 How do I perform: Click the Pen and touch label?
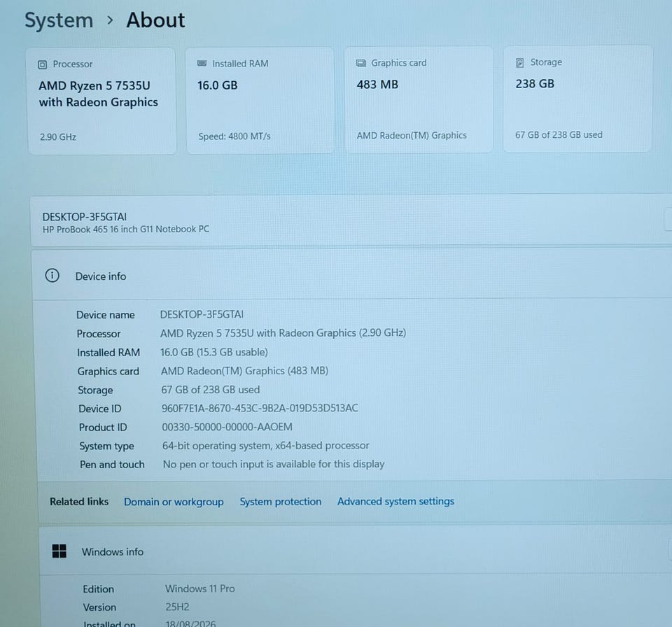pos(112,465)
